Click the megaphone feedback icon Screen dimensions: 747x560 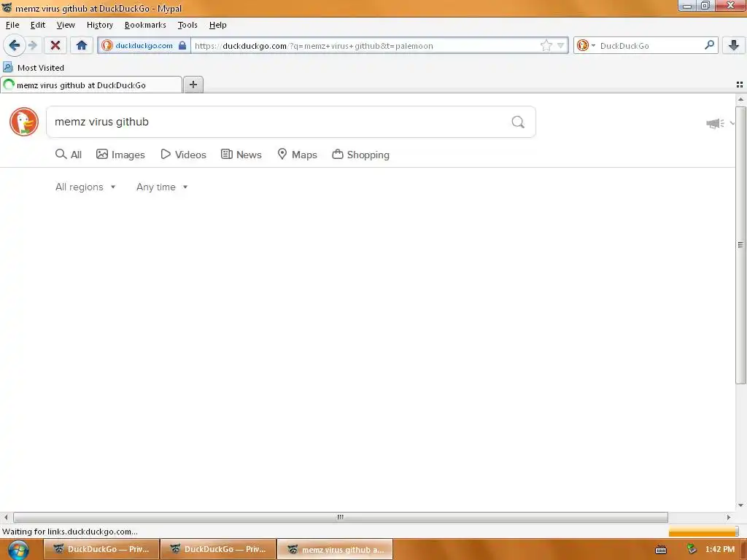tap(715, 123)
